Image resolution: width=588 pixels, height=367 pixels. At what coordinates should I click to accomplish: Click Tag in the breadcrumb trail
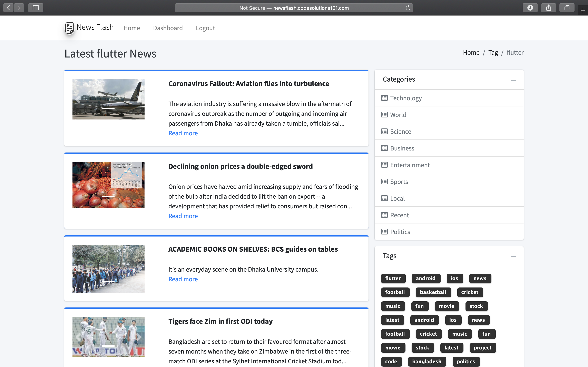pos(493,52)
